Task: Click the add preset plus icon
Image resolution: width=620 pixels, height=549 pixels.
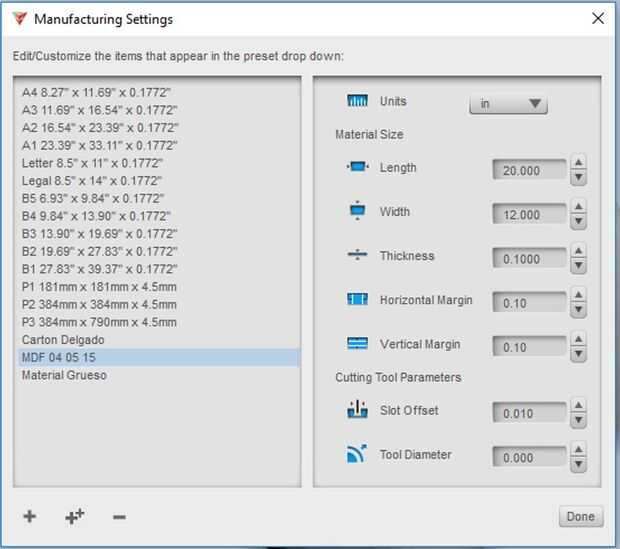Action: 30,516
